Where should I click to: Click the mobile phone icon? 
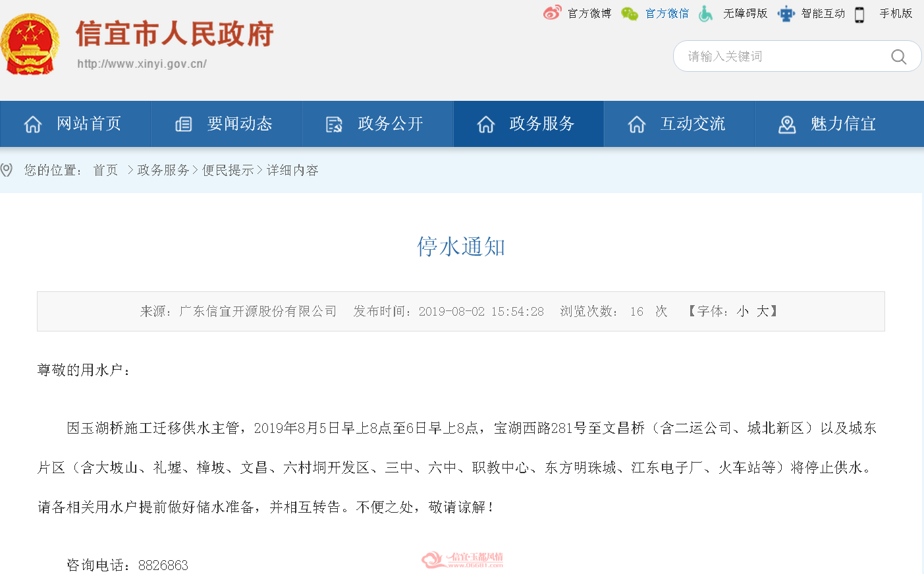tap(859, 14)
